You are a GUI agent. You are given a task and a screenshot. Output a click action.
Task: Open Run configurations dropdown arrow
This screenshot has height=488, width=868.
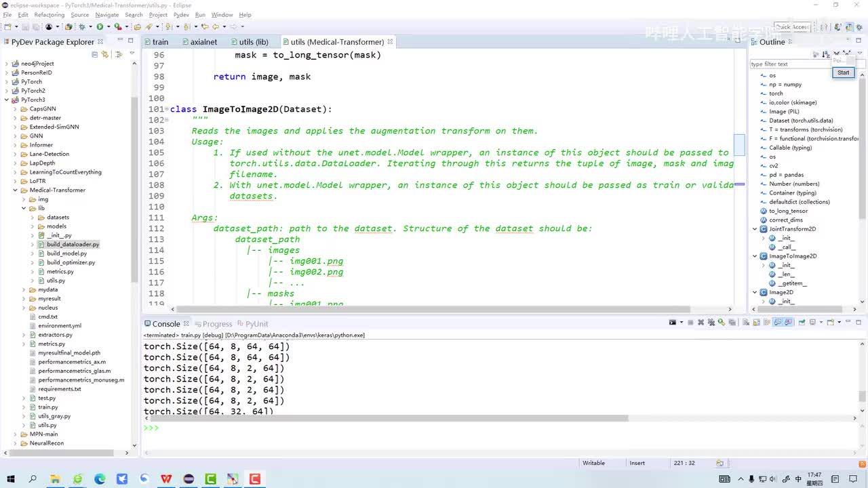tap(107, 27)
